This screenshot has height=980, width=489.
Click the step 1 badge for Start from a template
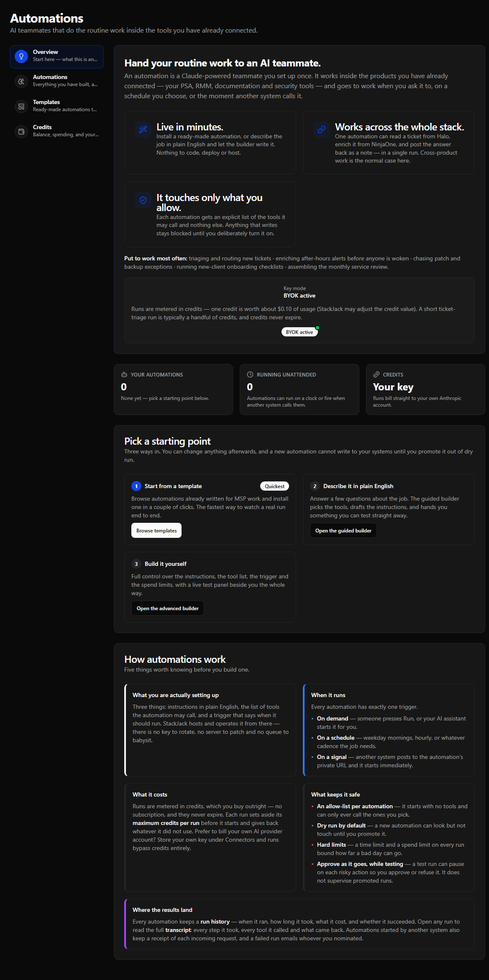(x=136, y=486)
